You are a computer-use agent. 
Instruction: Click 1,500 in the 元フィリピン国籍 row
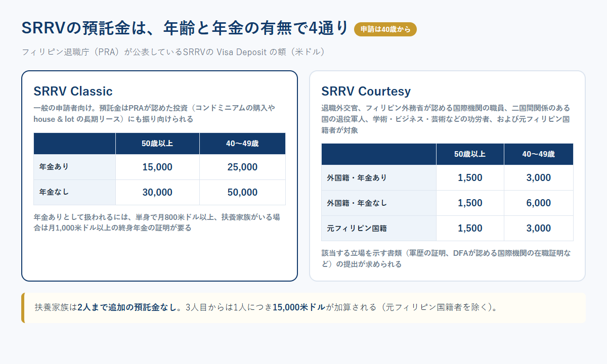470,228
